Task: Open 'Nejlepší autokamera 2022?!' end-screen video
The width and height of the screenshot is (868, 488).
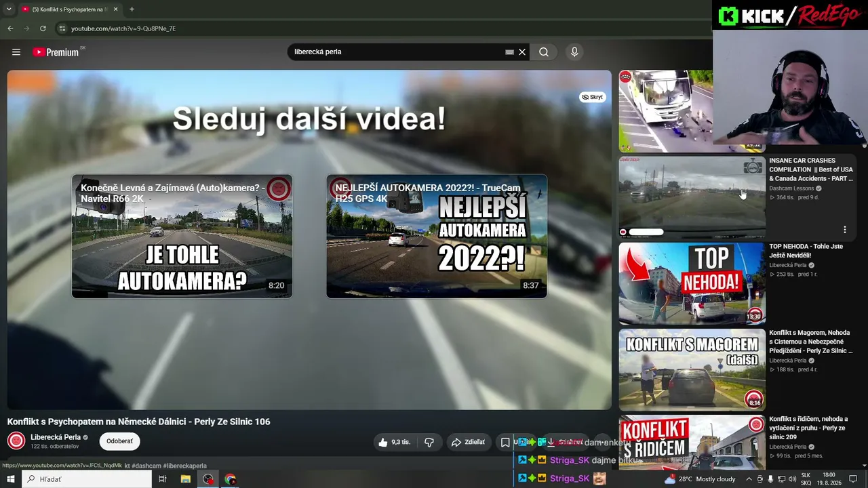Action: [x=436, y=237]
